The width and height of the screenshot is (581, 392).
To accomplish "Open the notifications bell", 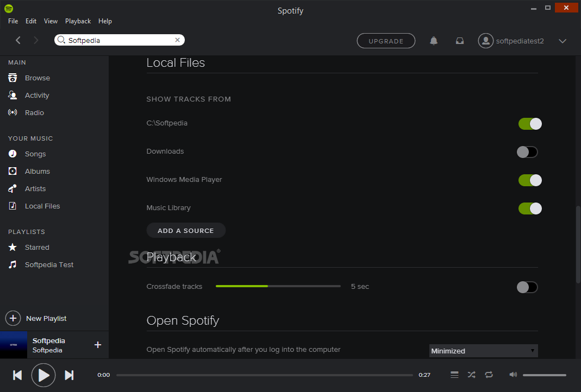I will pos(434,41).
